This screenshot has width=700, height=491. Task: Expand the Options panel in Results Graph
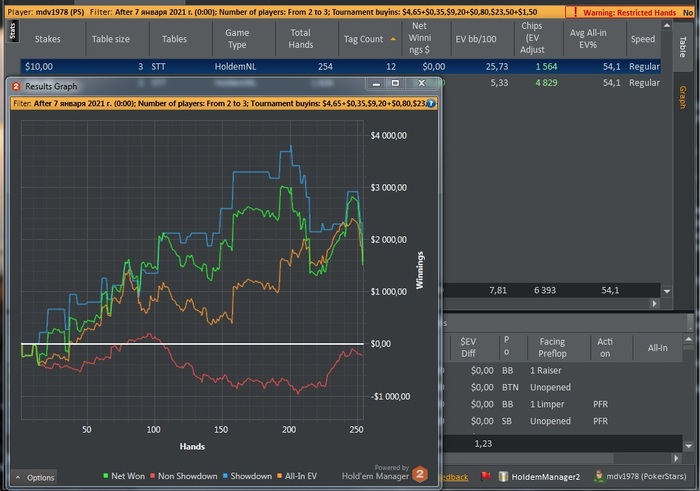tap(35, 477)
